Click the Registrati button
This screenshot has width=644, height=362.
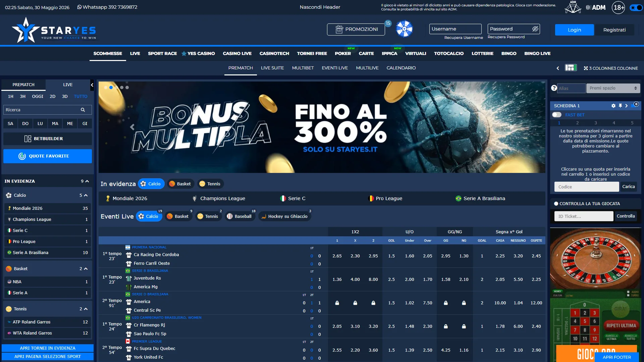click(614, 30)
